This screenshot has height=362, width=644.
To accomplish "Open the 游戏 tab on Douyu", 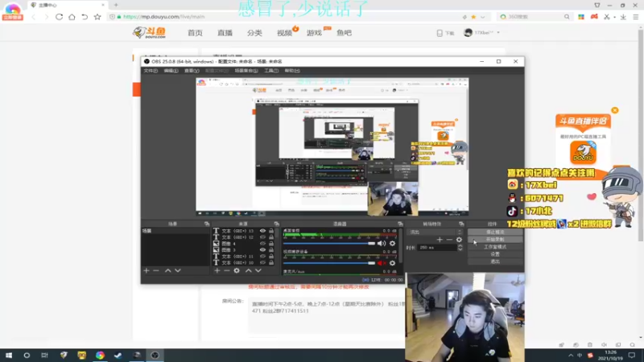I will (x=314, y=33).
